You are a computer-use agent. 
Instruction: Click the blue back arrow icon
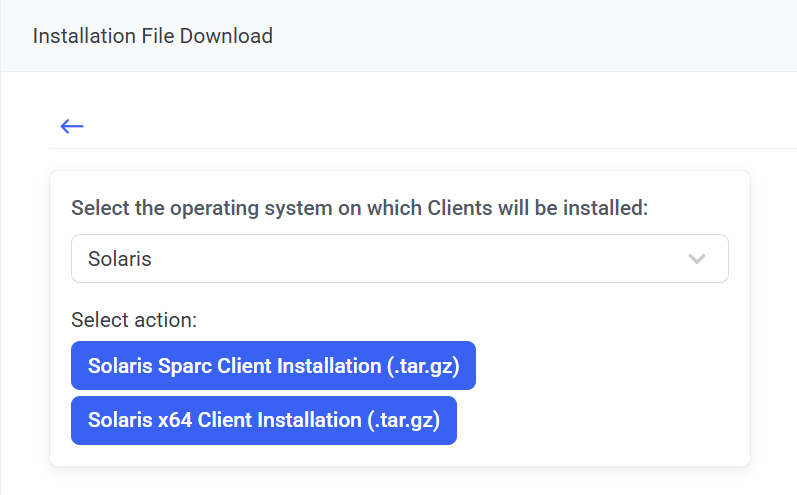tap(71, 126)
